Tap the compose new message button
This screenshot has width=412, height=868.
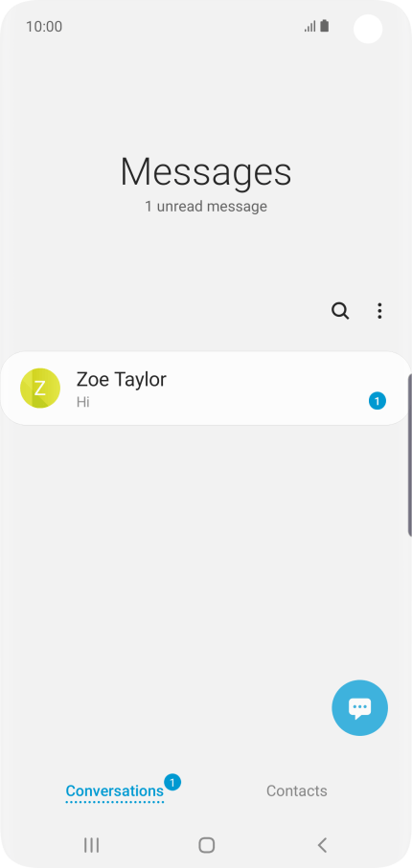click(360, 707)
